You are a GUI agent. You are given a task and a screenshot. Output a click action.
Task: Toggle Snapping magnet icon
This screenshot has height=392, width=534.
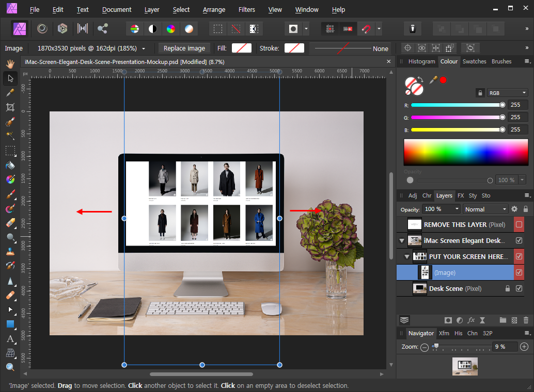click(x=366, y=29)
